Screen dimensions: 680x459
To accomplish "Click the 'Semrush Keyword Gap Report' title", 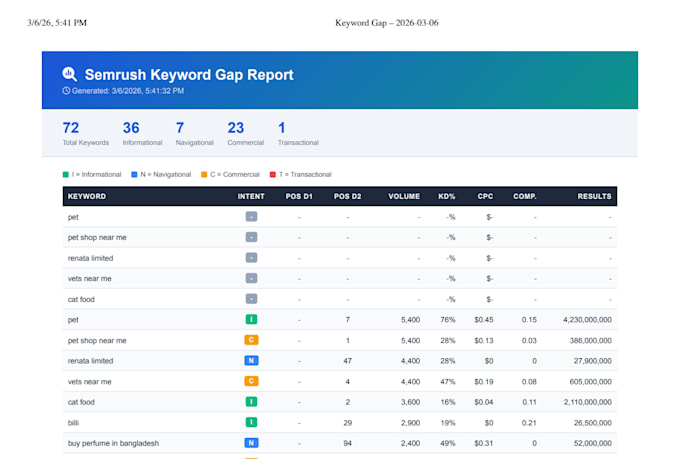I will [x=189, y=75].
